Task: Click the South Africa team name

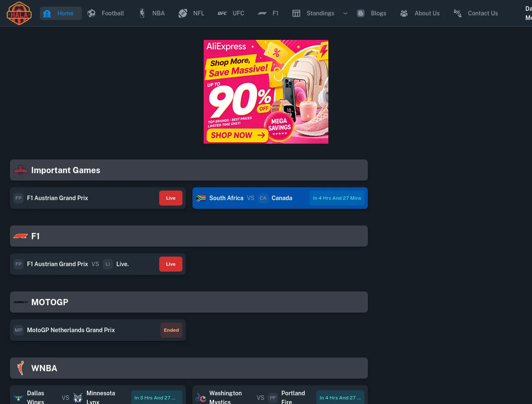Action: (x=227, y=198)
